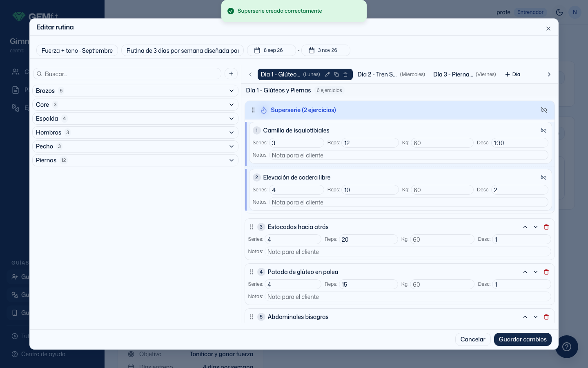Expand the Core exercise category
588x368 pixels.
click(135, 105)
